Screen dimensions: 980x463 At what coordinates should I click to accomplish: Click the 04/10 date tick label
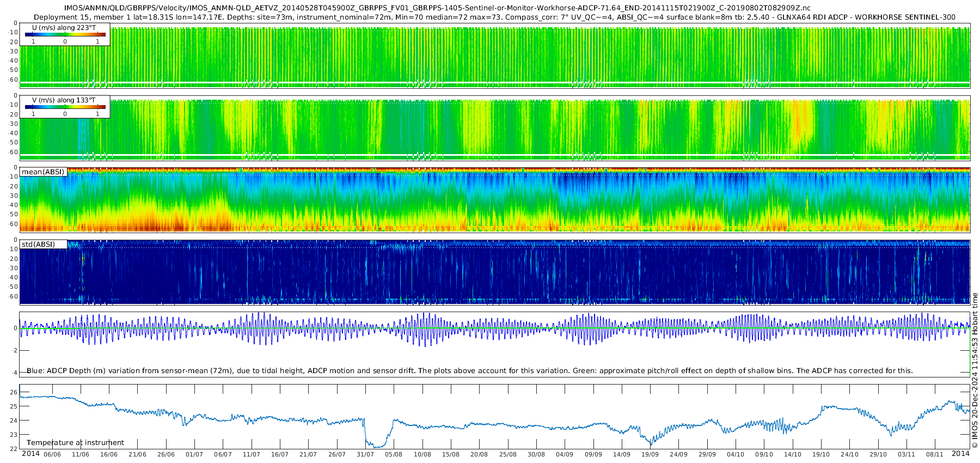[736, 454]
